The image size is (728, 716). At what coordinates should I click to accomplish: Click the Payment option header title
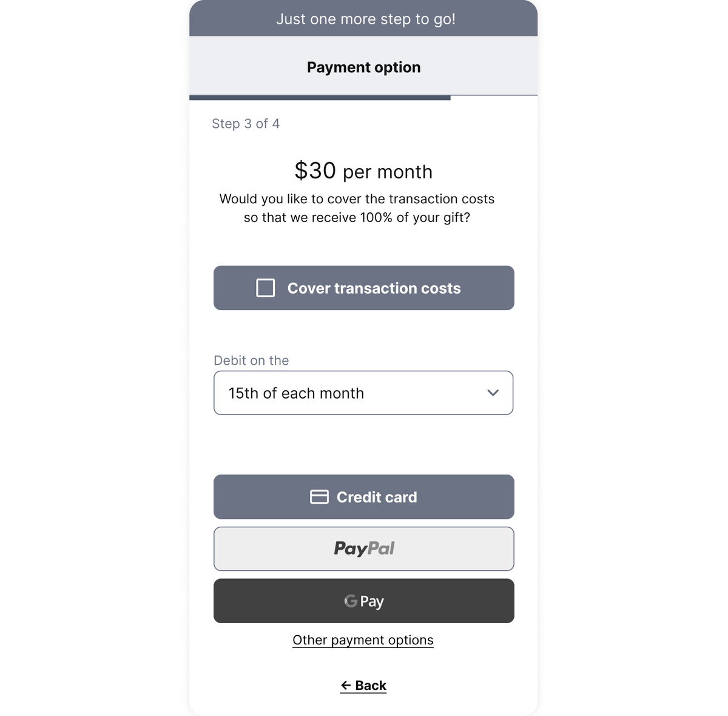tap(363, 67)
